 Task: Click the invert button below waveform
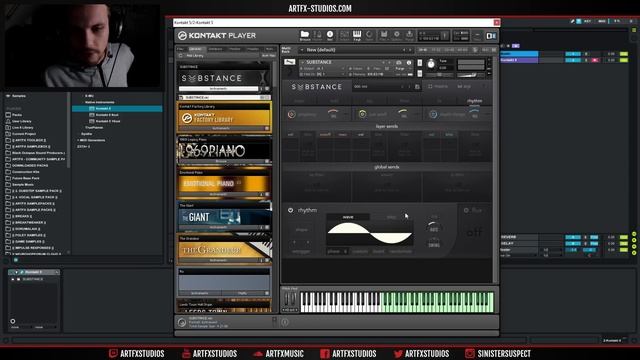coord(378,251)
